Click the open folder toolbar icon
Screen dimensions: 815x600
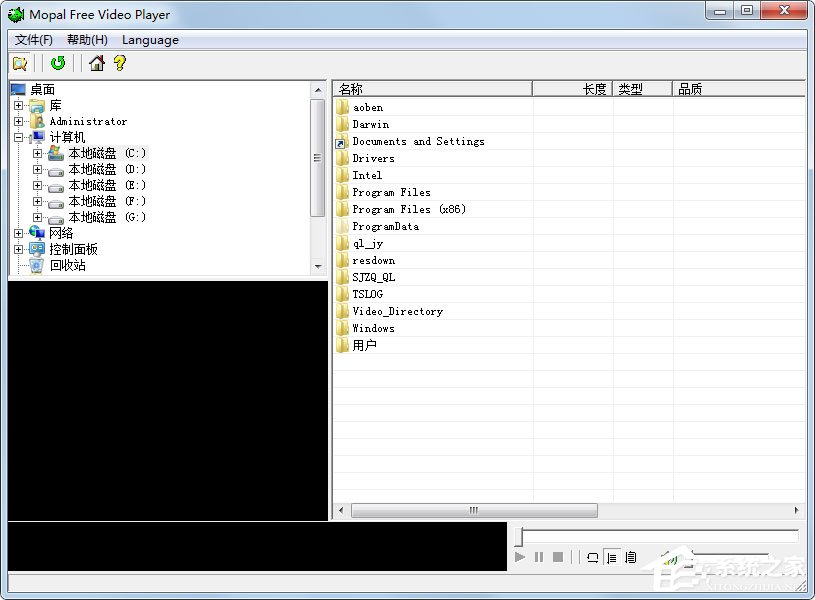point(20,64)
